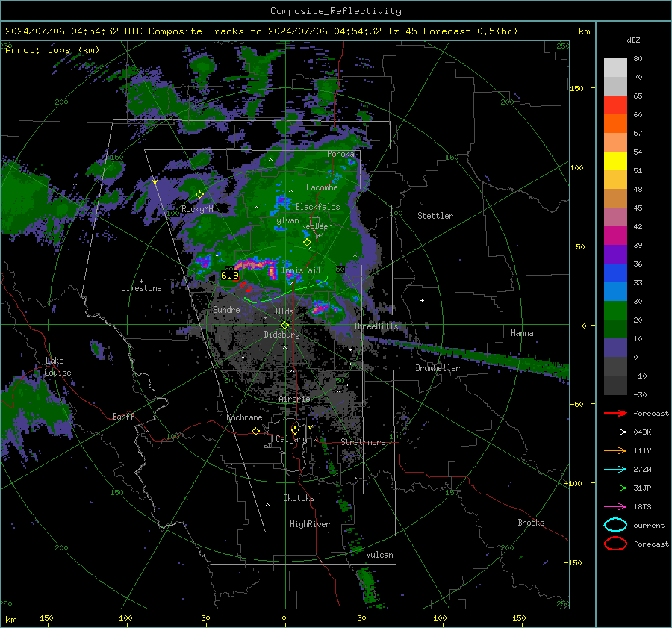Viewport: 672px width, 628px height.
Task: Click the Ponoka town label
Action: coord(340,154)
